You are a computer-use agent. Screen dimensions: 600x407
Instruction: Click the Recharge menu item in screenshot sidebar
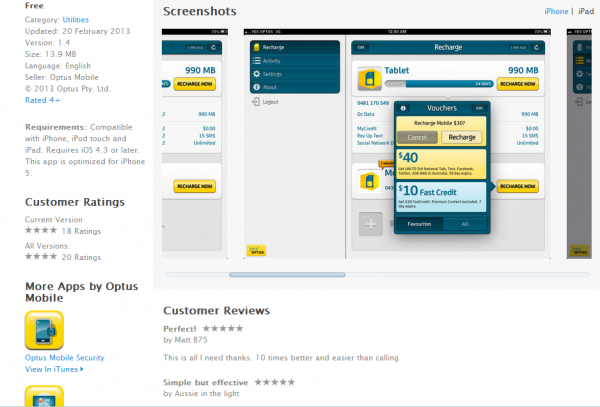tap(295, 47)
